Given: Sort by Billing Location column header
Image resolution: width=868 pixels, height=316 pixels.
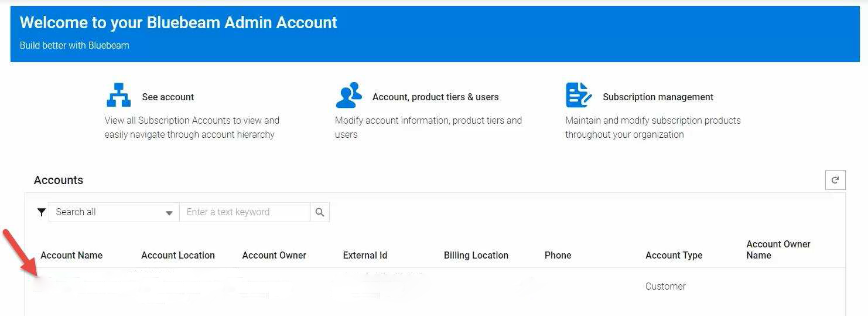Looking at the screenshot, I should pos(476,256).
